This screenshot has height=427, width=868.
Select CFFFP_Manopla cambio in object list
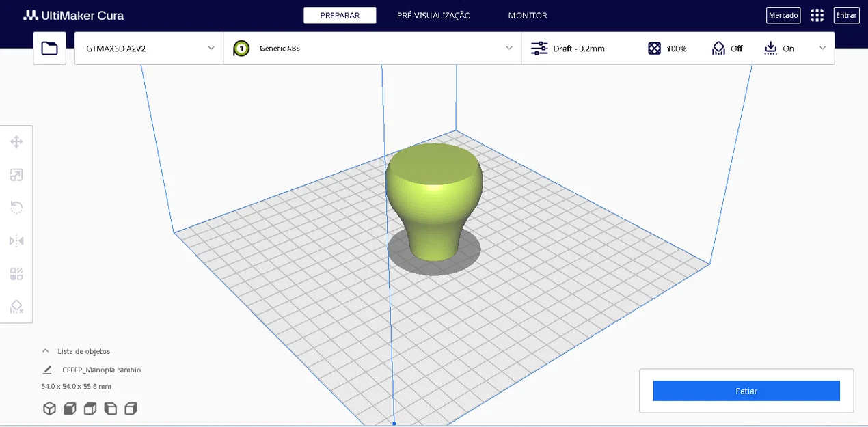pyautogui.click(x=101, y=370)
